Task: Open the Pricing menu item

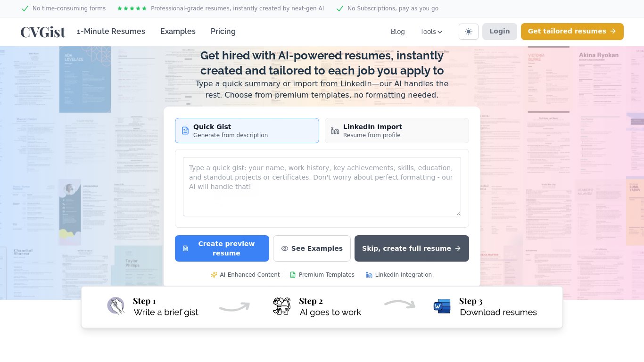Action: tap(223, 32)
